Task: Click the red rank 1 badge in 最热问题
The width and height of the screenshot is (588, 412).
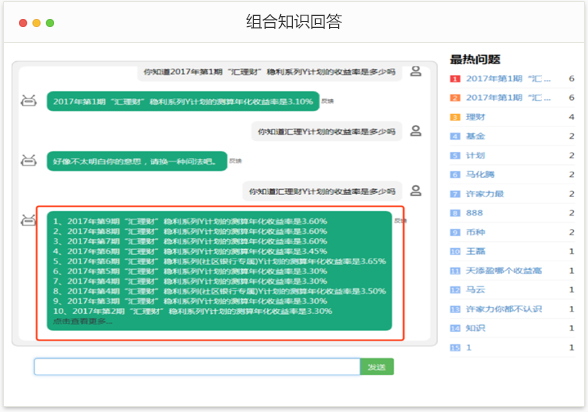Action: coord(455,79)
